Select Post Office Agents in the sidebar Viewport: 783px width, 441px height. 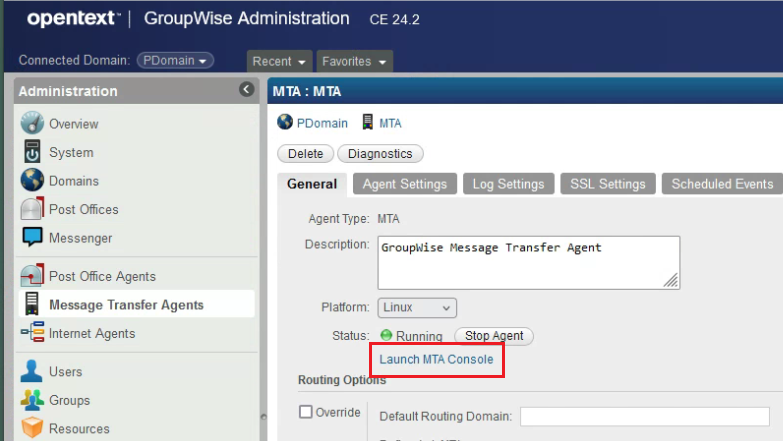coord(102,276)
